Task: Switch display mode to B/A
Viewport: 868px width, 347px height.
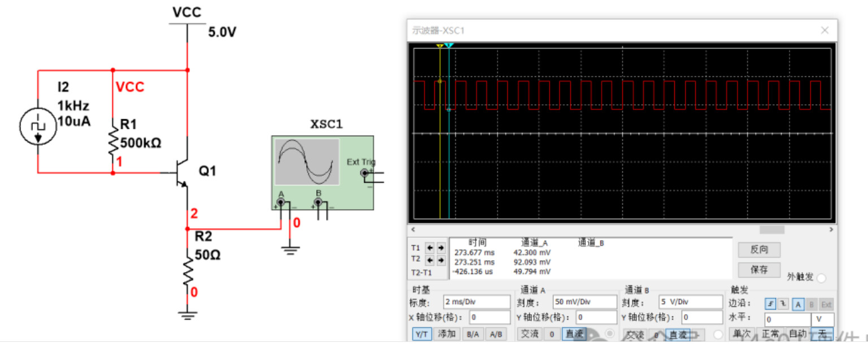Action: [x=472, y=334]
